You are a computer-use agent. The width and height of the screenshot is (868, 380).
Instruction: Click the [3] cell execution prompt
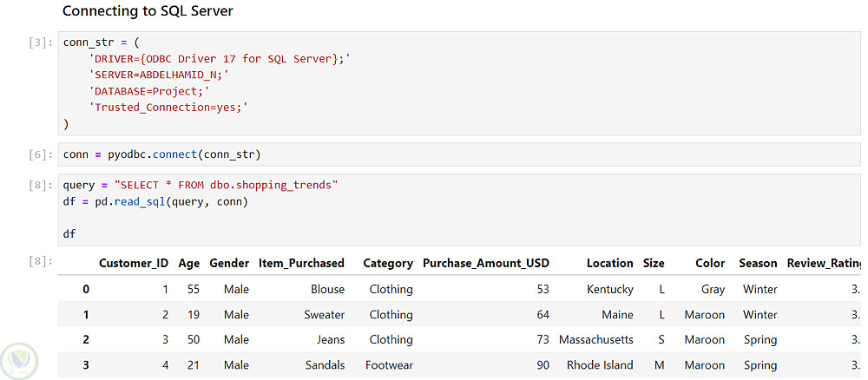point(42,43)
